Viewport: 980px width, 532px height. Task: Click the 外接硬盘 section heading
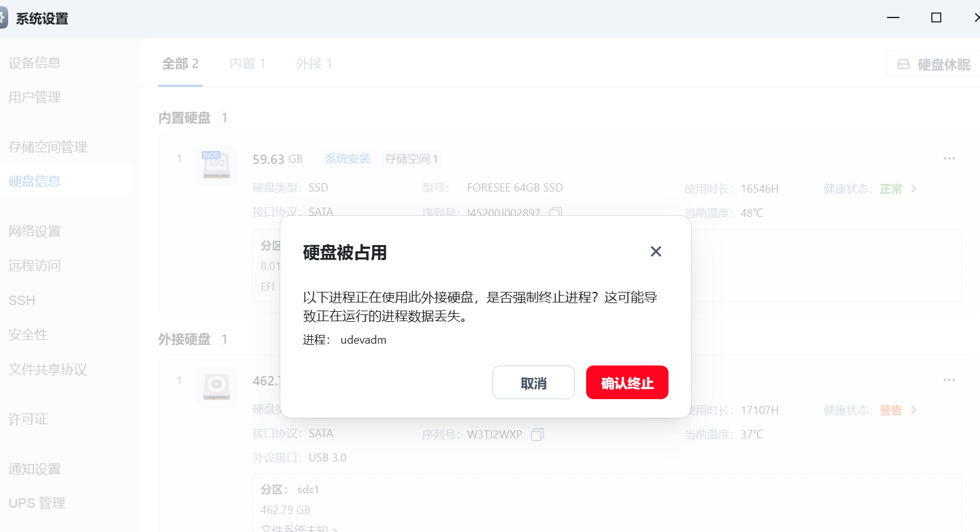pos(184,339)
